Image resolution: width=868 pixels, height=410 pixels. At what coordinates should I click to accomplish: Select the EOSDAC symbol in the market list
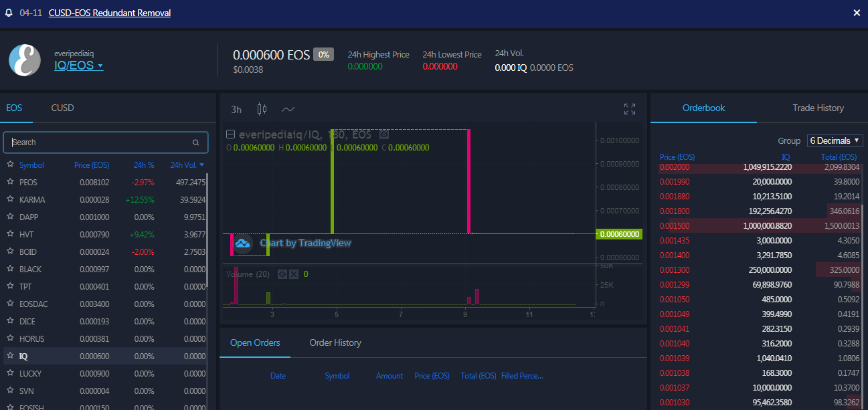tap(33, 304)
